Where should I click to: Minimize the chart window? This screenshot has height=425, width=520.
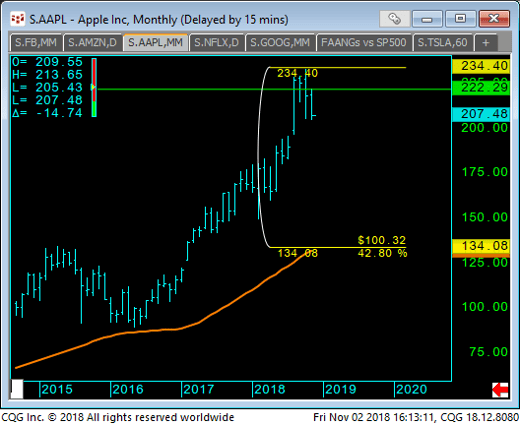tap(427, 19)
